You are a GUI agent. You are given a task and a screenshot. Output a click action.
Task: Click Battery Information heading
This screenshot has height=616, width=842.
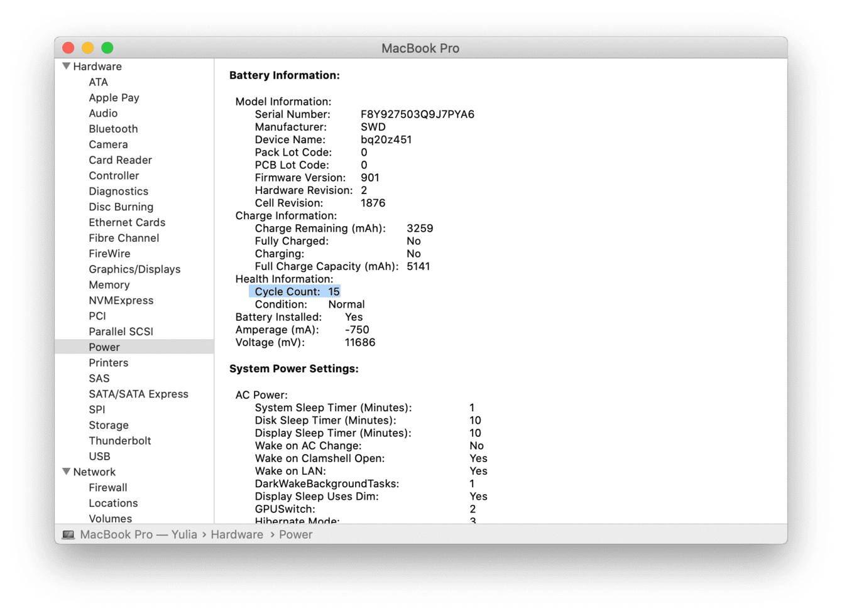pyautogui.click(x=285, y=75)
